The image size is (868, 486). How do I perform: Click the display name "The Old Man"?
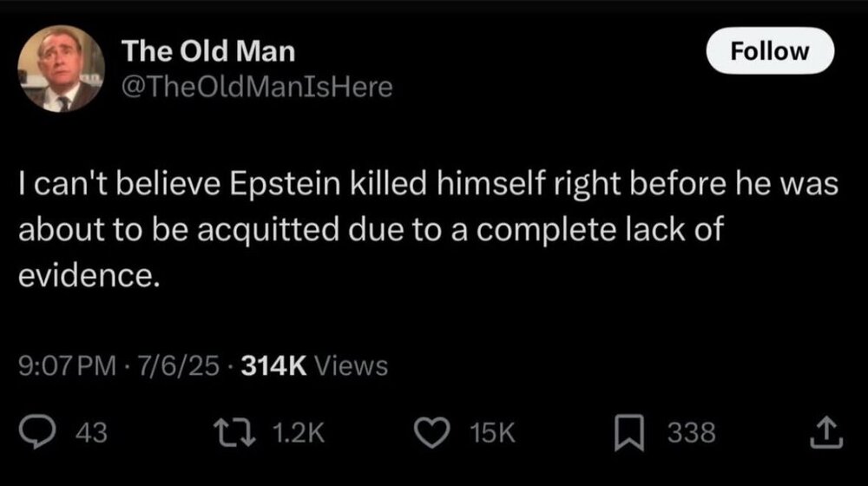coord(208,51)
